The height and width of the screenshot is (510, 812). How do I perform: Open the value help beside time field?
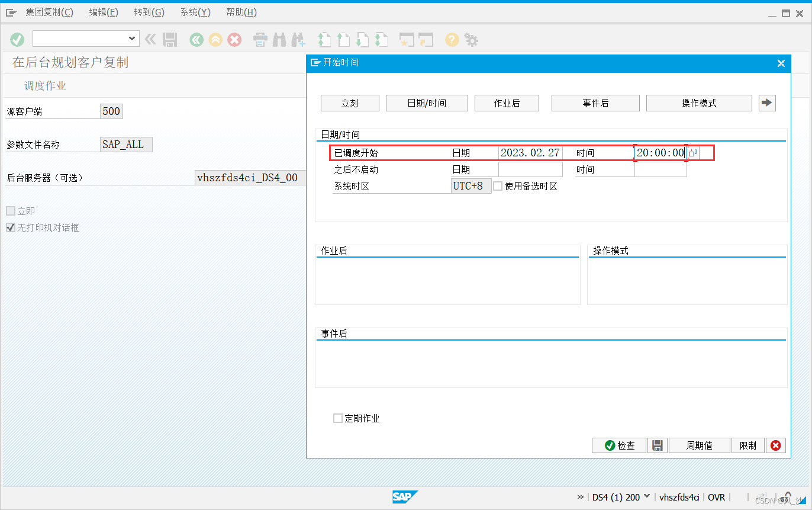coord(692,153)
